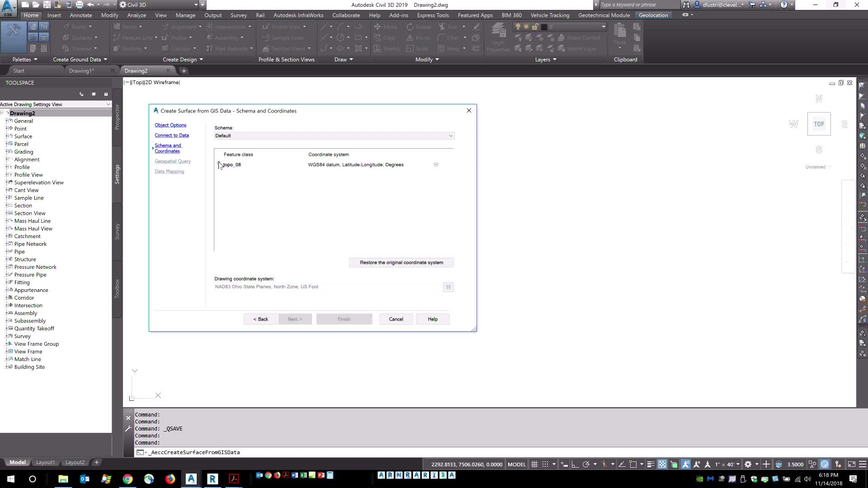The image size is (868, 488).
Task: Click the Save icon in Quick Access toolbar
Action: 47,5
